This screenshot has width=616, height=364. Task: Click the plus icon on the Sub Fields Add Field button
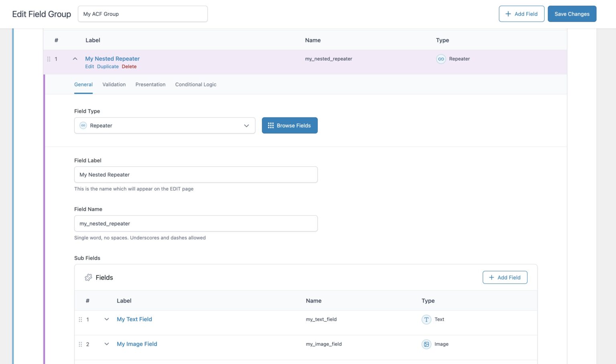(492, 277)
